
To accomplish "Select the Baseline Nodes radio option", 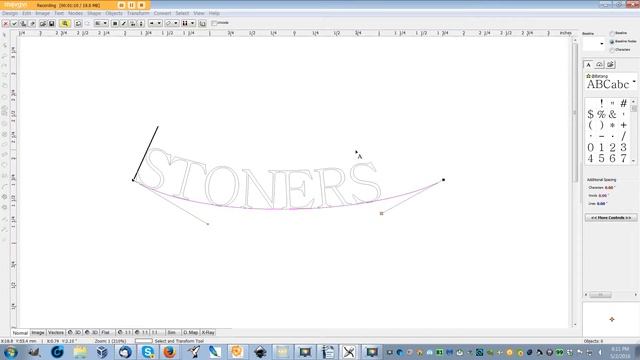I will (612, 42).
